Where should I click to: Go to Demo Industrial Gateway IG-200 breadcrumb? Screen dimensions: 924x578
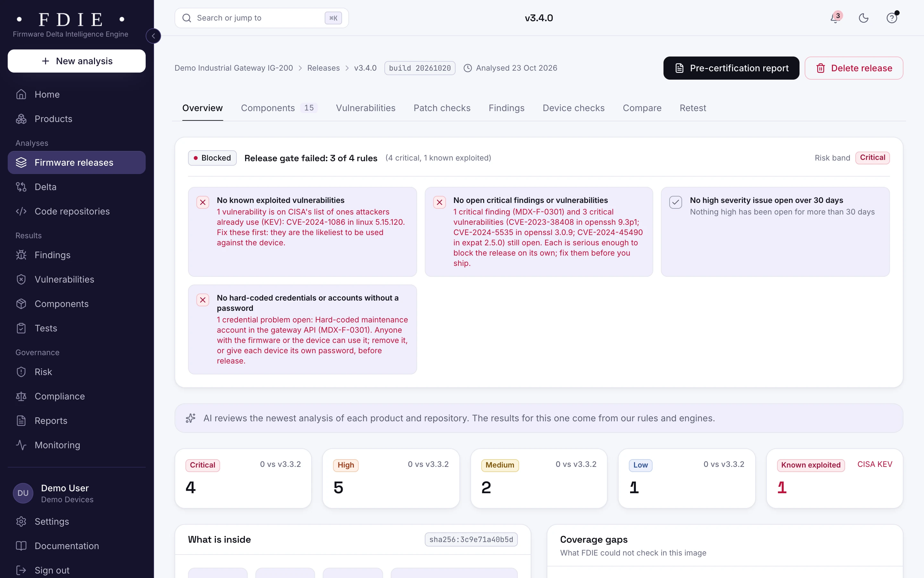pyautogui.click(x=234, y=68)
